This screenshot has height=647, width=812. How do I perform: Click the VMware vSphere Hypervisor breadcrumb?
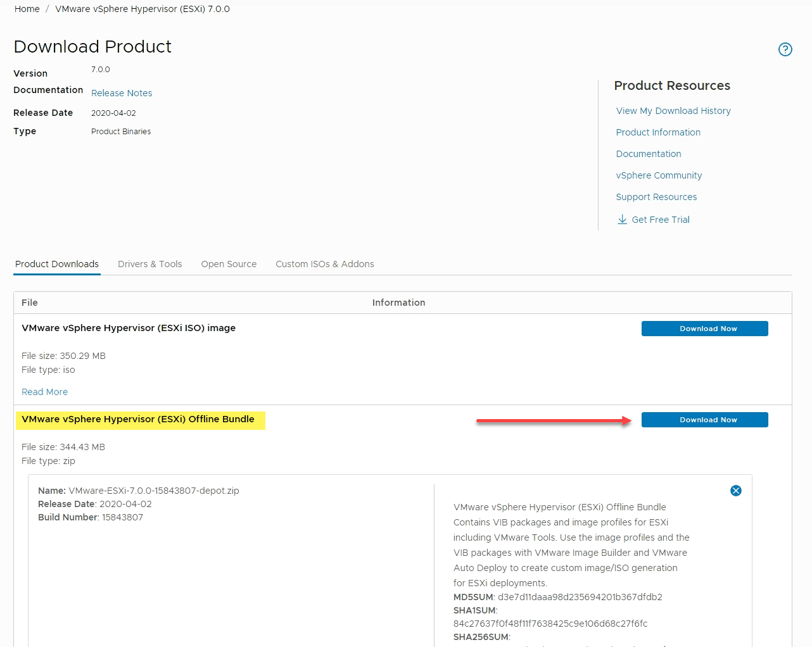[x=143, y=9]
